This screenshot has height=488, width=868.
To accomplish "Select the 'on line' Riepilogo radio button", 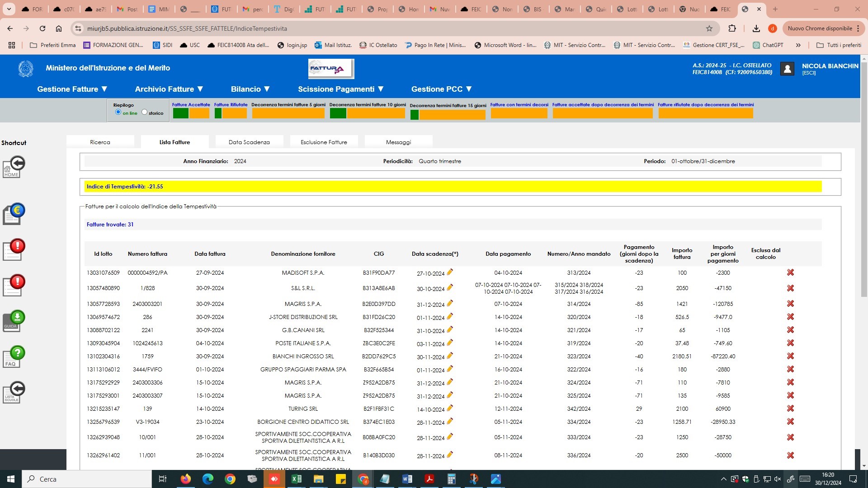I will point(118,112).
